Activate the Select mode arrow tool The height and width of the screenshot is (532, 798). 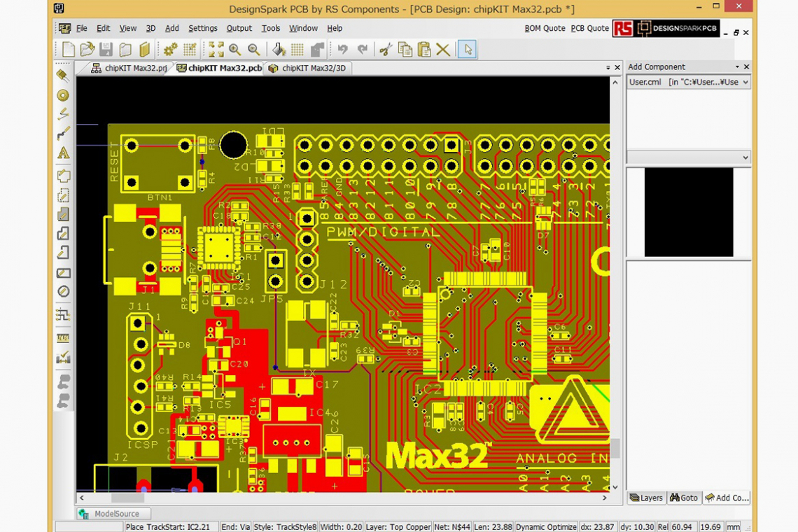click(x=467, y=50)
